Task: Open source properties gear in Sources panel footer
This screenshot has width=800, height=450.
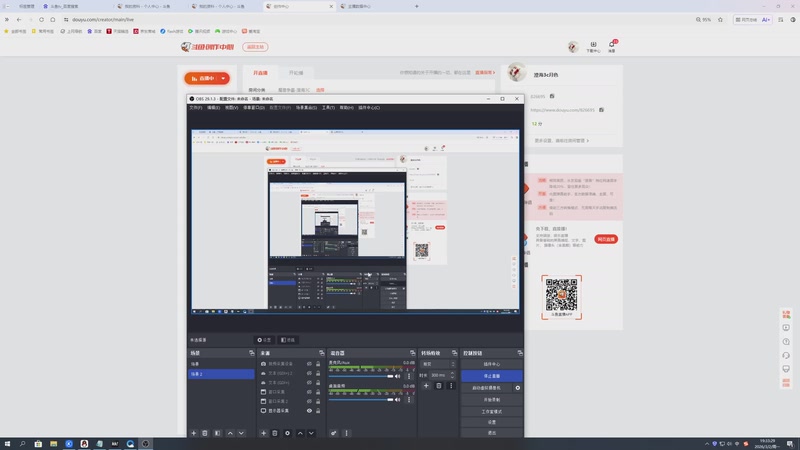Action: click(287, 433)
